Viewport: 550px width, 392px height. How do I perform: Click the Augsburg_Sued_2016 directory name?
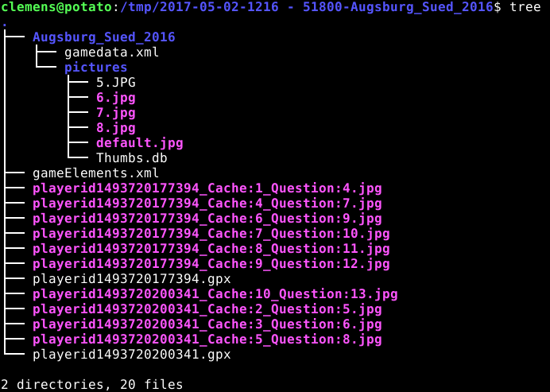pos(104,37)
